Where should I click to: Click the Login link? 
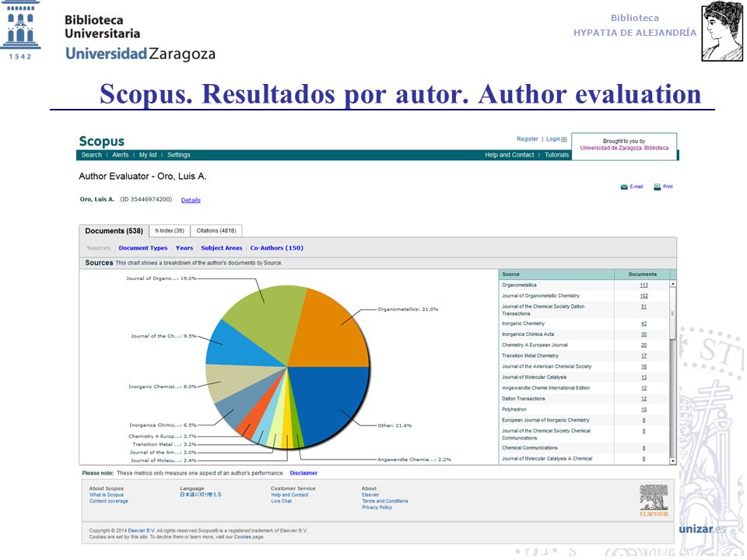tap(553, 139)
